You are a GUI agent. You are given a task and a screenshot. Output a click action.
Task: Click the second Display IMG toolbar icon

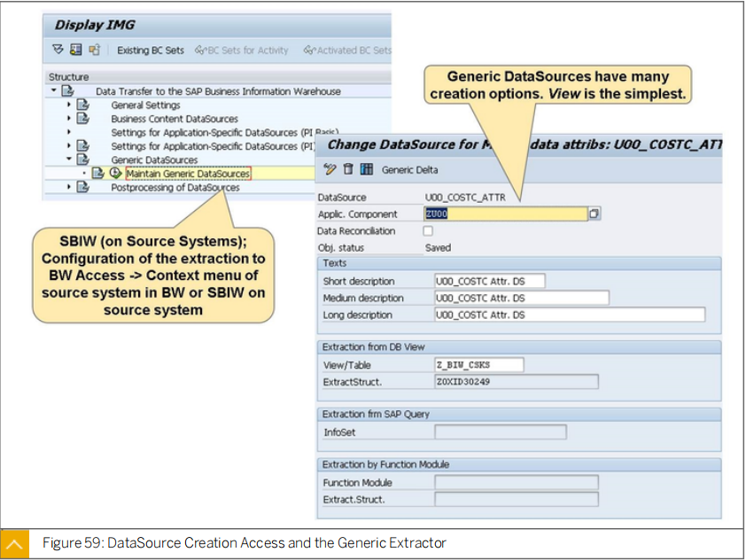point(75,49)
